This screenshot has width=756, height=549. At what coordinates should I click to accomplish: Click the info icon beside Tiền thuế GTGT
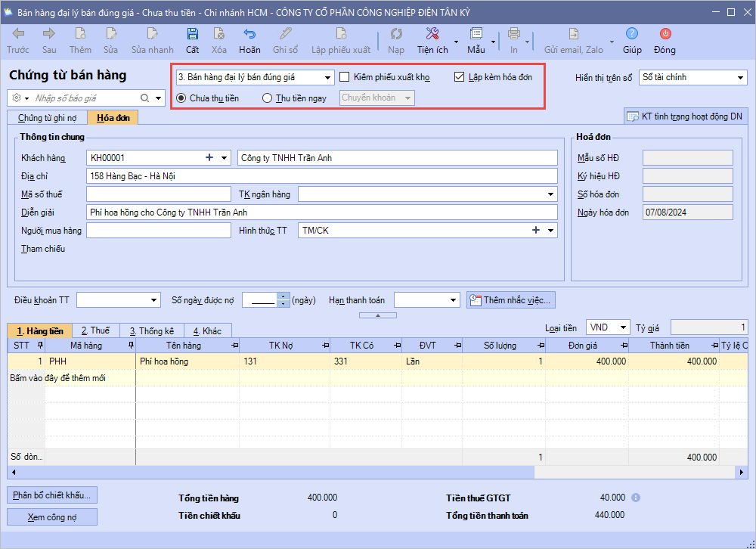pos(636,498)
